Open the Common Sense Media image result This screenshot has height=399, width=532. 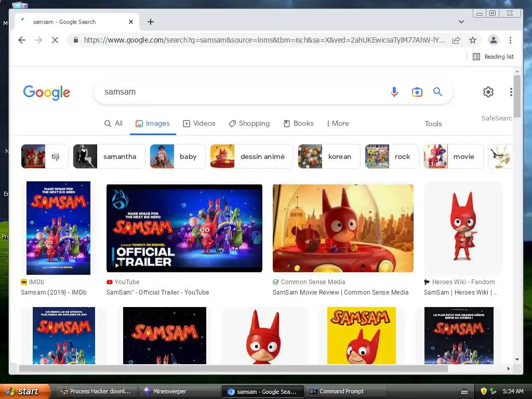click(343, 229)
